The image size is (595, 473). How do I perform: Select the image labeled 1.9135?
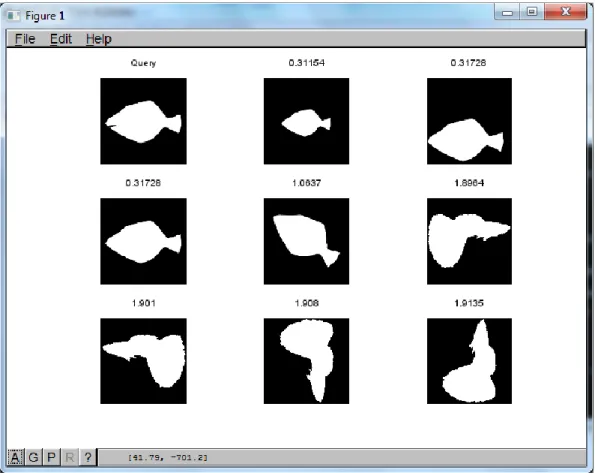pos(469,361)
